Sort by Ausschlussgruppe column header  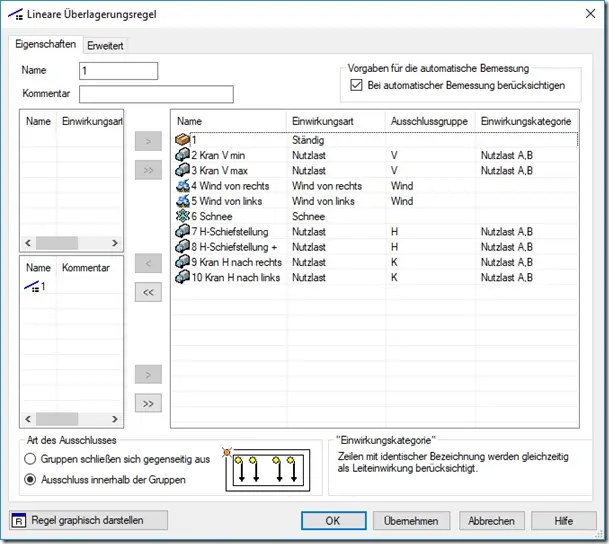point(430,121)
